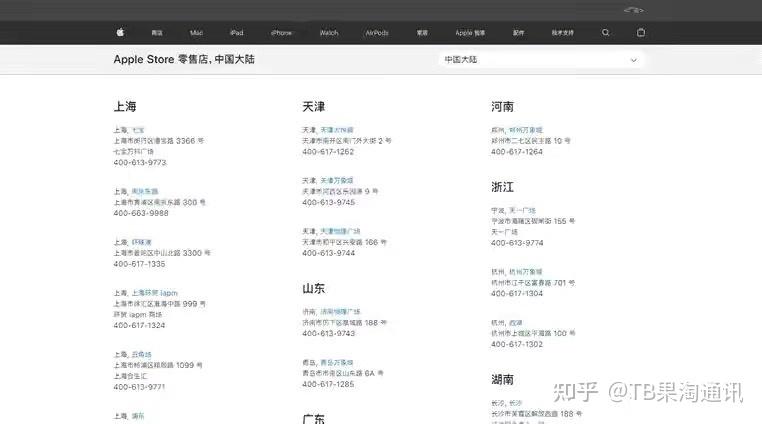Click phone number 400-613-9771
The width and height of the screenshot is (762, 424).
139,387
